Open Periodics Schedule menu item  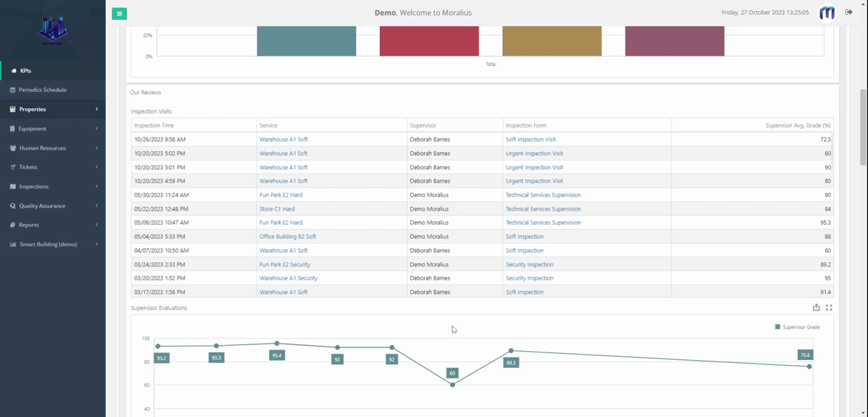click(53, 90)
